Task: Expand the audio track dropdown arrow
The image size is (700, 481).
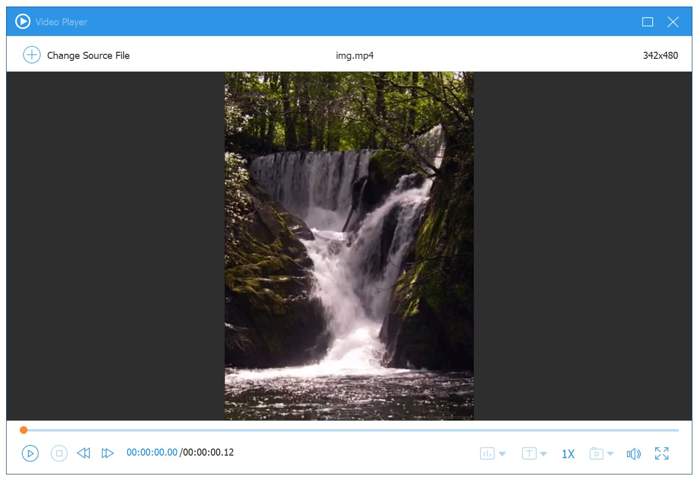Action: click(502, 454)
